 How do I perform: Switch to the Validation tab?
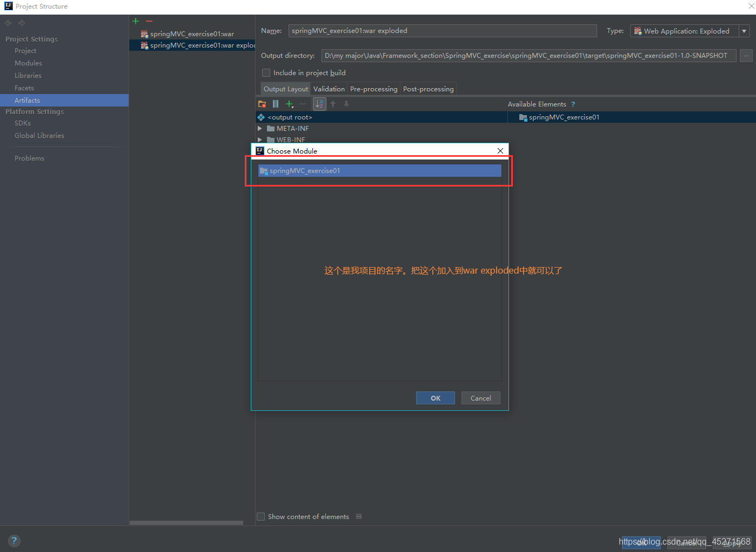329,89
